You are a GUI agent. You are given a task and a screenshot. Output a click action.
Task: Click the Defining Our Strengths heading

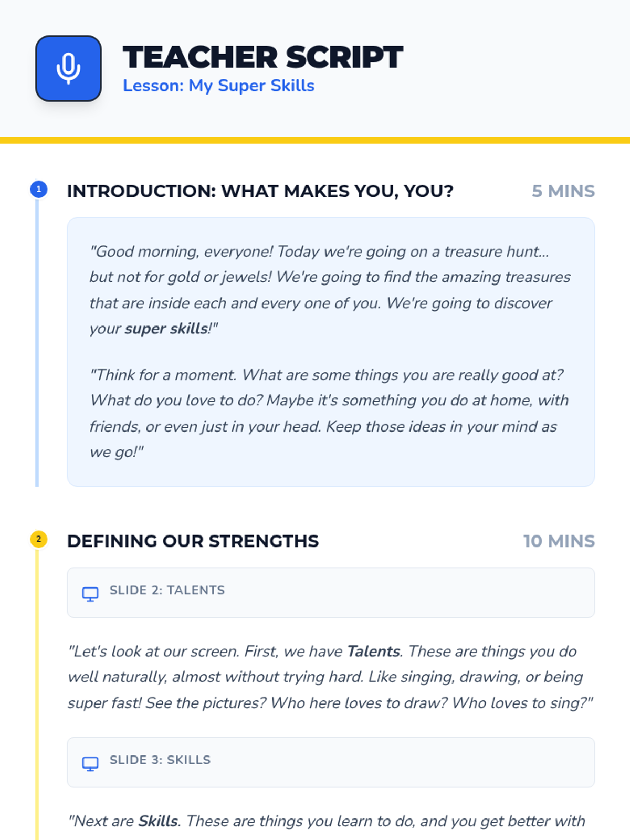(193, 541)
